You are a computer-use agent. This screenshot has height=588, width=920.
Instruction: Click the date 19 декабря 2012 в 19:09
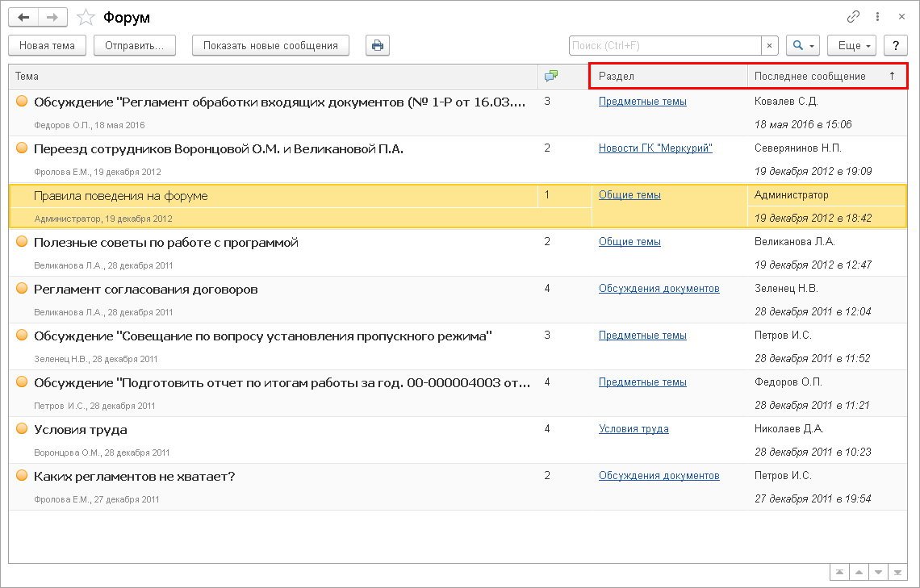tap(813, 171)
